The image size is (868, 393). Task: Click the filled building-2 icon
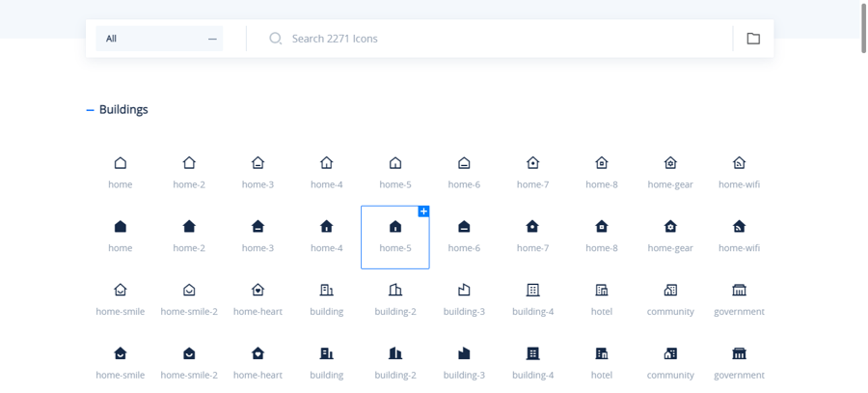tap(395, 353)
